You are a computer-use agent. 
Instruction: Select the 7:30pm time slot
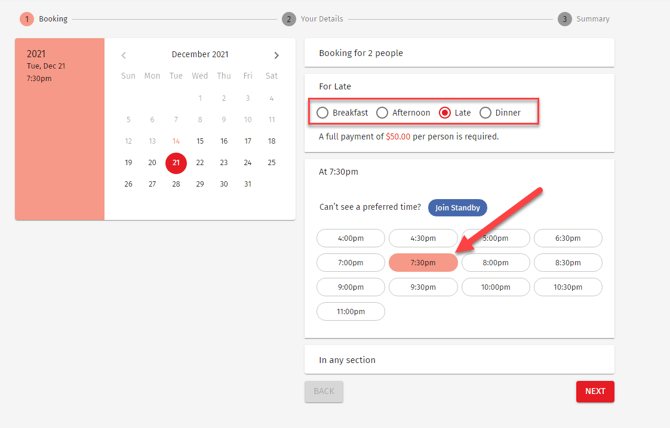(x=423, y=263)
